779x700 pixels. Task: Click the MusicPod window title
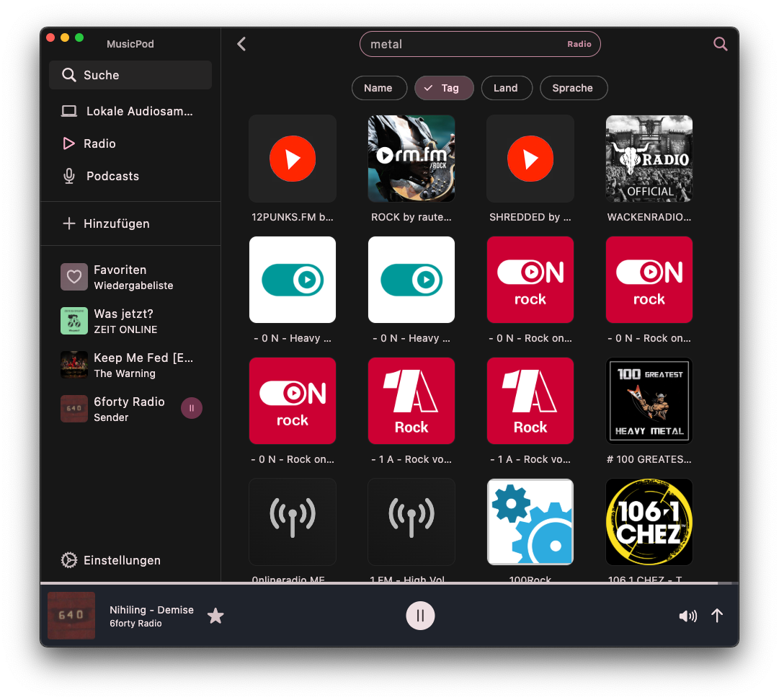130,44
